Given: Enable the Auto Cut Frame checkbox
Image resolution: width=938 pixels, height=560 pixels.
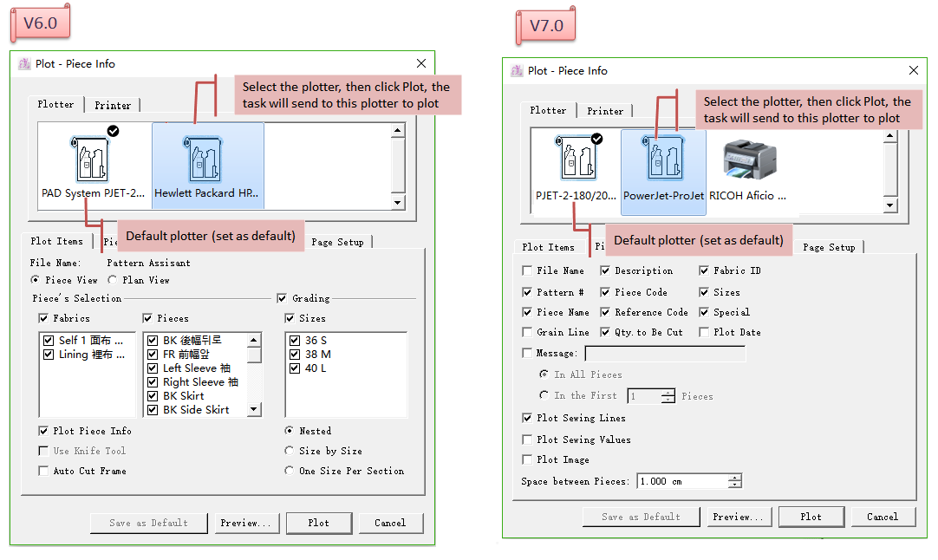Looking at the screenshot, I should (x=43, y=472).
